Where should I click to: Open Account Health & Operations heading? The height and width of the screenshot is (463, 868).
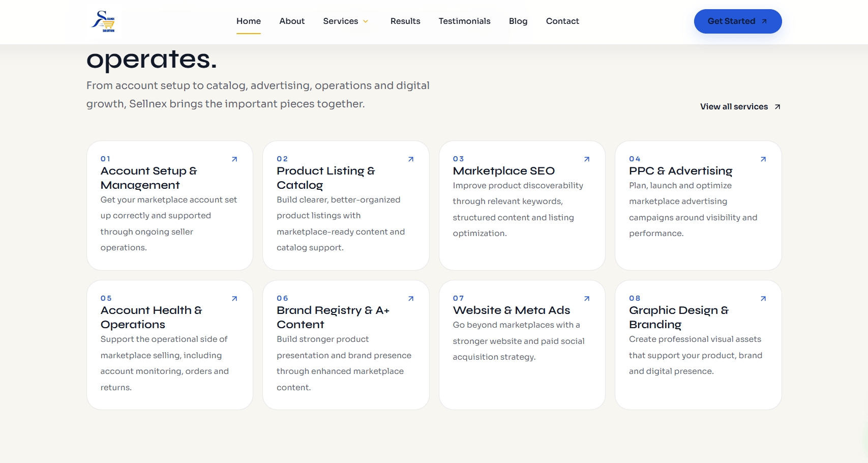point(152,317)
